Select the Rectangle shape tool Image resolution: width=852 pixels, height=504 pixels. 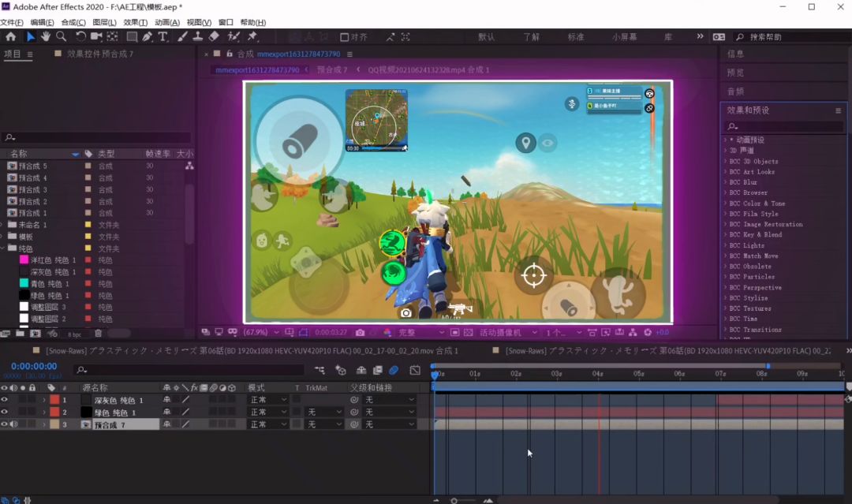tap(132, 36)
